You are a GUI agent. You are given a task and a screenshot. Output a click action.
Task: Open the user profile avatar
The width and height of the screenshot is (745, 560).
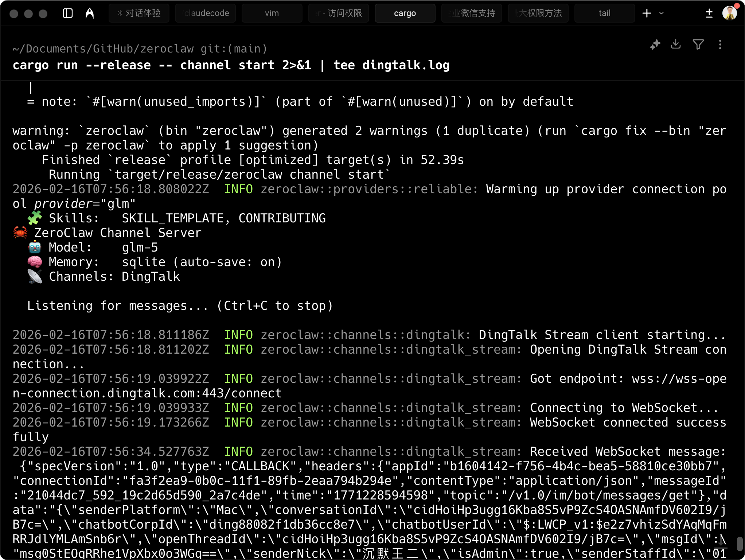point(729,13)
